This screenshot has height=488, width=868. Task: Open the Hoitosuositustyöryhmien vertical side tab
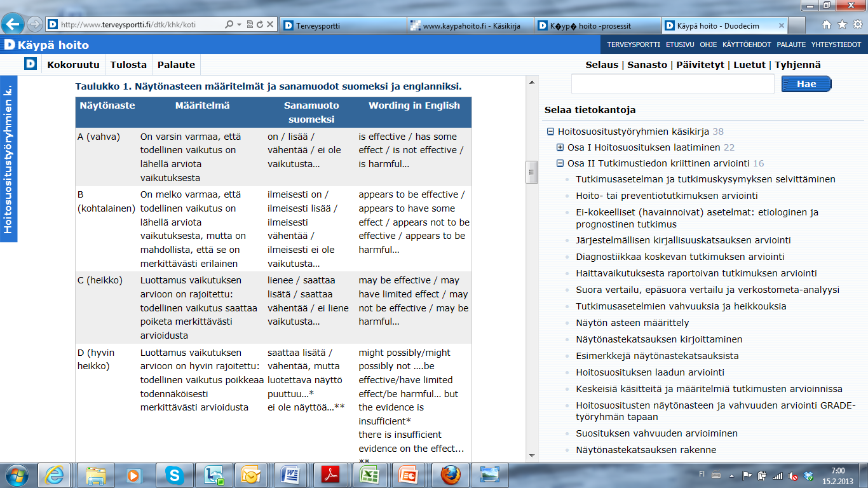(8, 159)
